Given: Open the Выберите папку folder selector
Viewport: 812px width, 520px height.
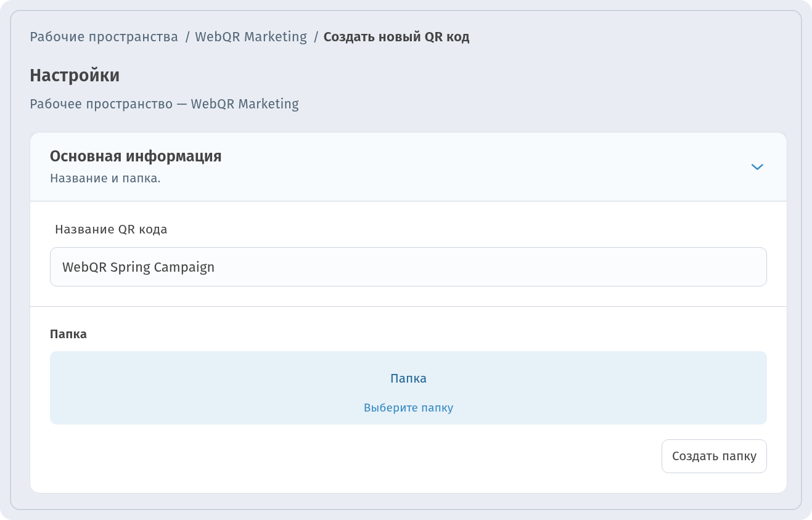Looking at the screenshot, I should click(x=408, y=388).
